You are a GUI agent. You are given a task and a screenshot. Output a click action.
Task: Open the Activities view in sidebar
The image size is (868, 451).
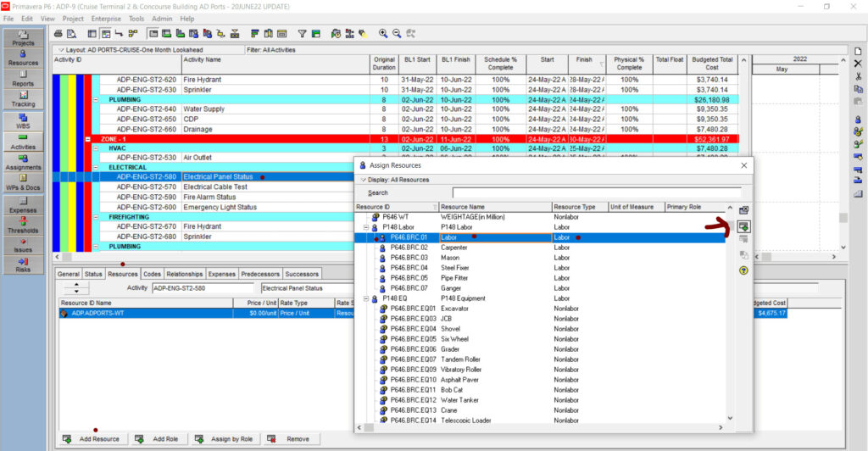[x=23, y=142]
